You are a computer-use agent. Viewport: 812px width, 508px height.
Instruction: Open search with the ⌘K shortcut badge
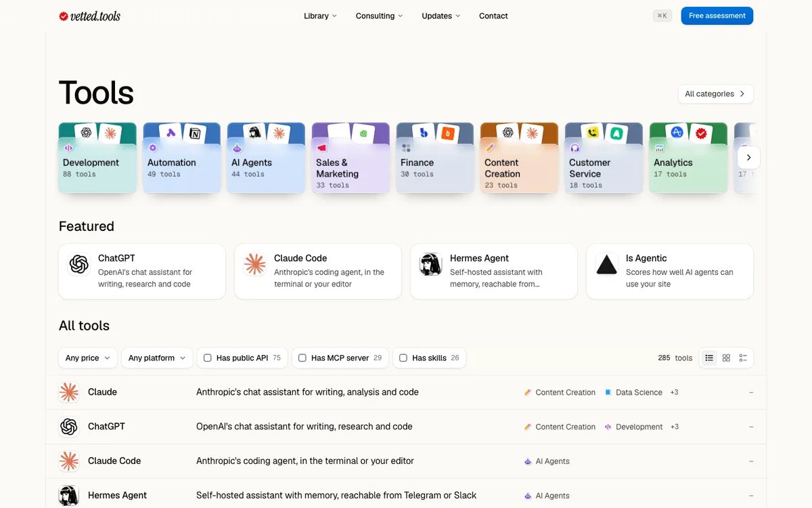(662, 16)
